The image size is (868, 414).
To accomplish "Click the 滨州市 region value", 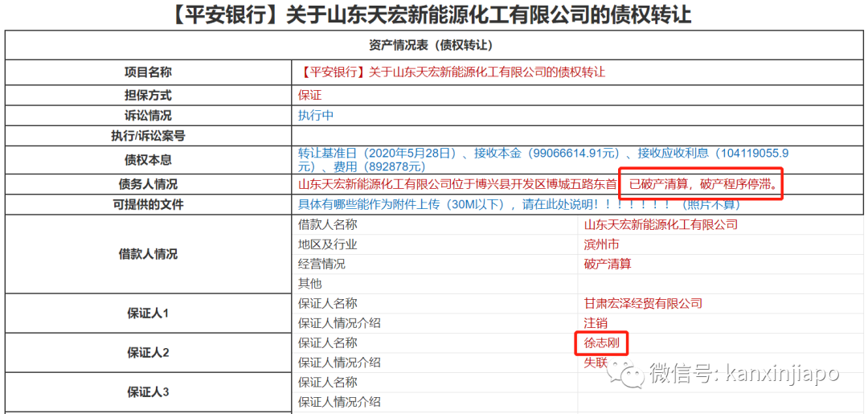I will (601, 244).
